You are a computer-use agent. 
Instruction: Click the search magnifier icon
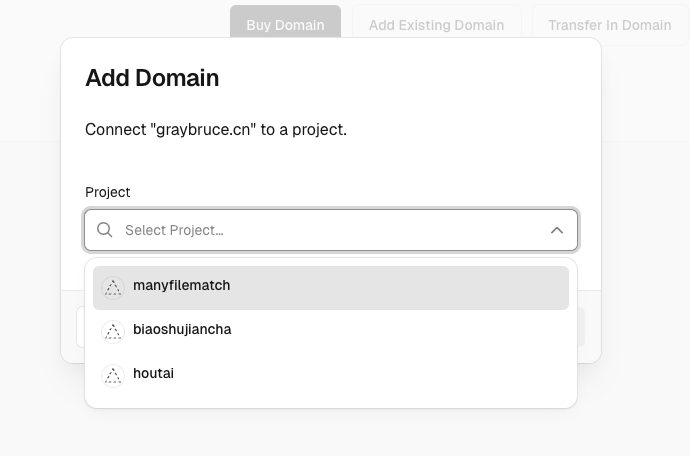[105, 231]
